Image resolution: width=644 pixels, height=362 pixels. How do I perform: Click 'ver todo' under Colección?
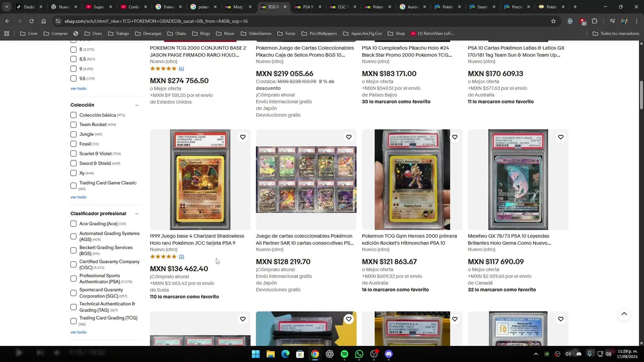click(x=78, y=197)
